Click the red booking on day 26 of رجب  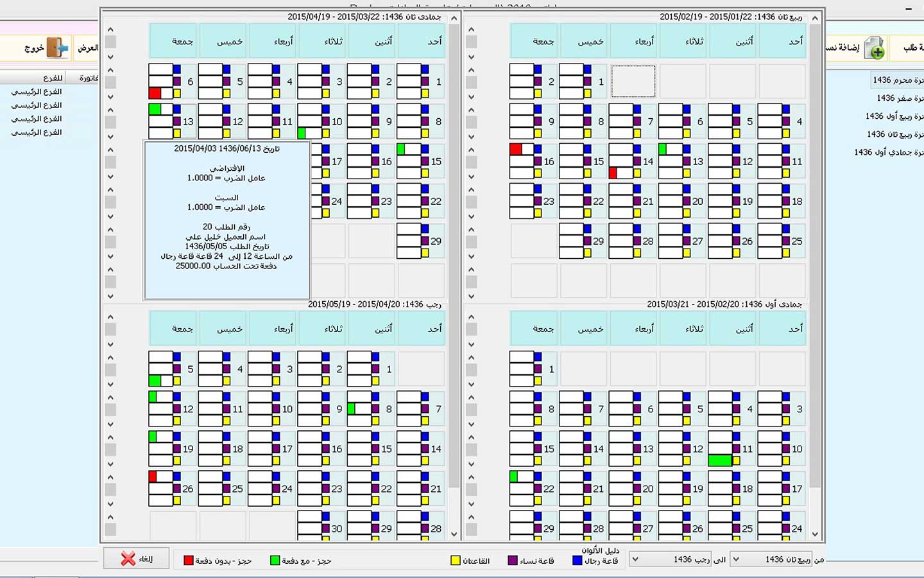[x=153, y=477]
